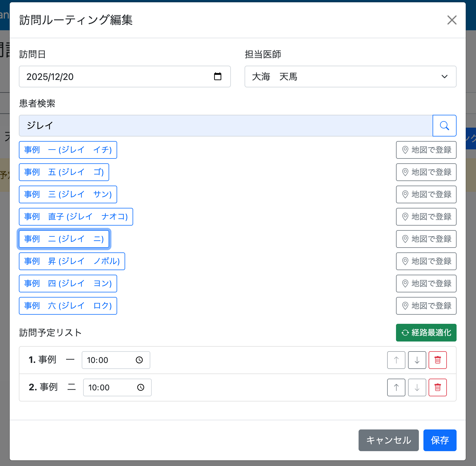Move 事例 一 down in the visit list
The width and height of the screenshot is (476, 466).
coord(417,360)
